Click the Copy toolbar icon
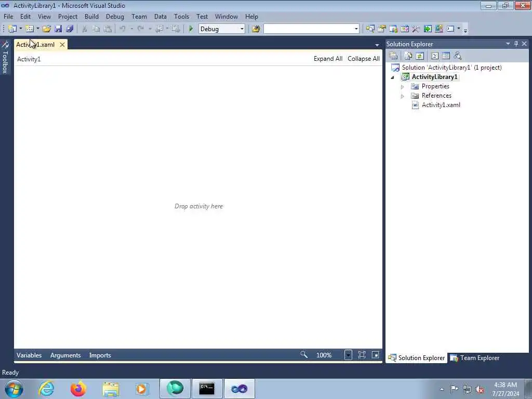 [96, 29]
